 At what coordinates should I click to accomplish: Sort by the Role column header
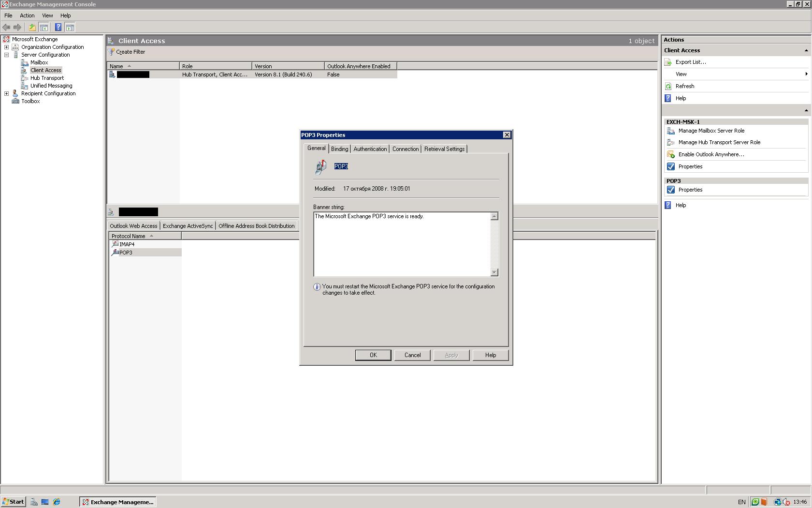point(216,66)
